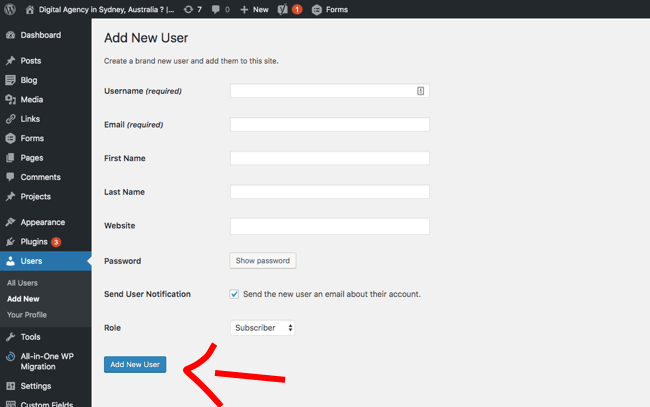
Task: Focus the Last Name input field
Action: coord(330,191)
